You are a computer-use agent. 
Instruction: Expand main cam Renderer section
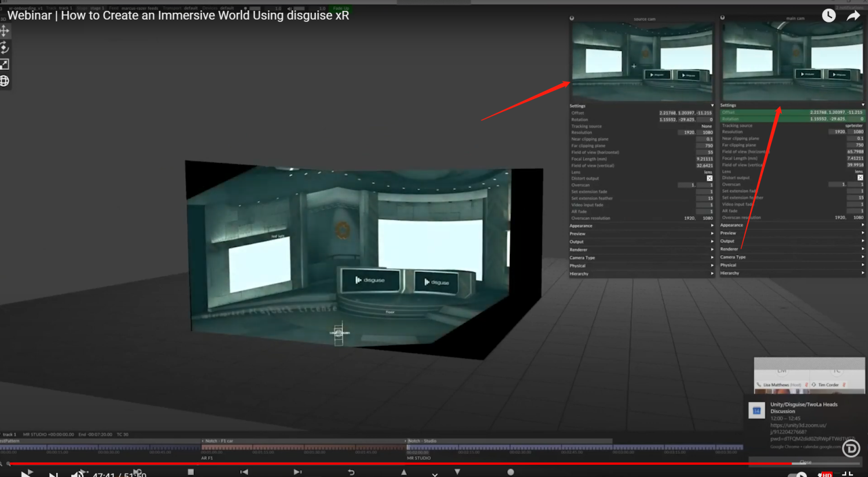pos(792,249)
